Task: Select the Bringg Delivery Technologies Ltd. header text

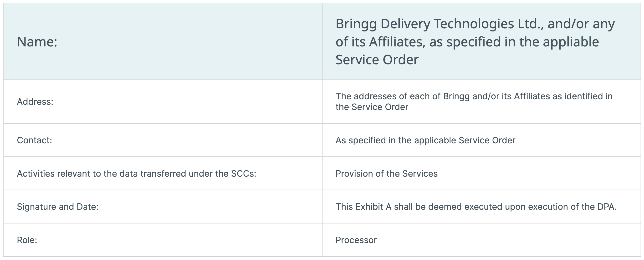Action: pyautogui.click(x=475, y=42)
